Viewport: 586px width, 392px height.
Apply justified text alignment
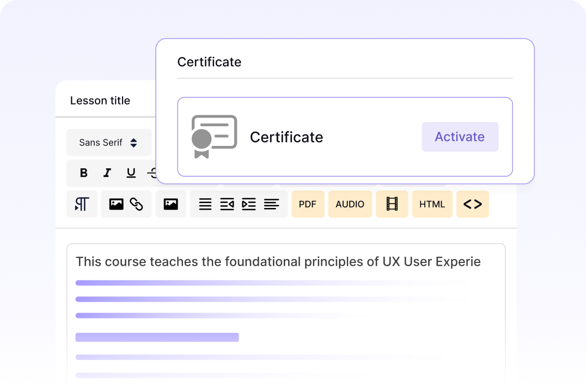coord(205,204)
